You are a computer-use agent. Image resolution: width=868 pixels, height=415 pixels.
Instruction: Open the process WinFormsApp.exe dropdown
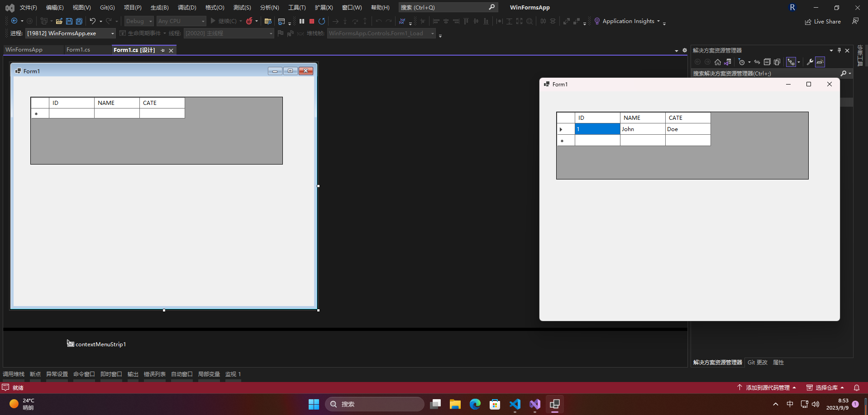coord(70,33)
